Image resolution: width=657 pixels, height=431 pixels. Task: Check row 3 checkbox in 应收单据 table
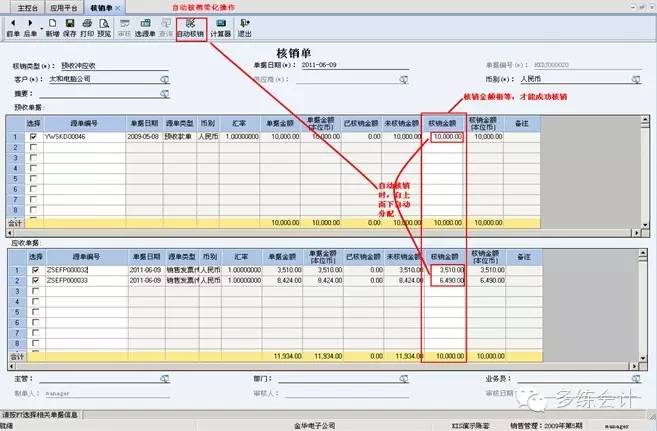click(x=36, y=291)
